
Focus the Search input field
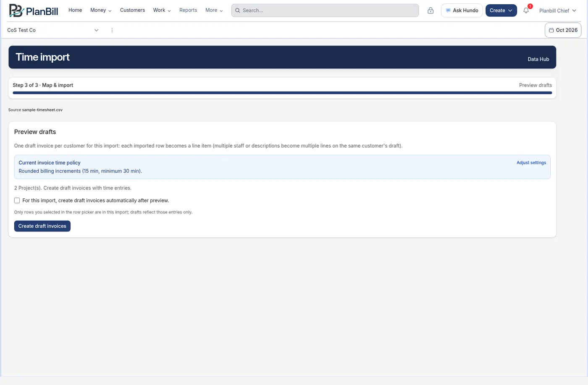pos(325,11)
